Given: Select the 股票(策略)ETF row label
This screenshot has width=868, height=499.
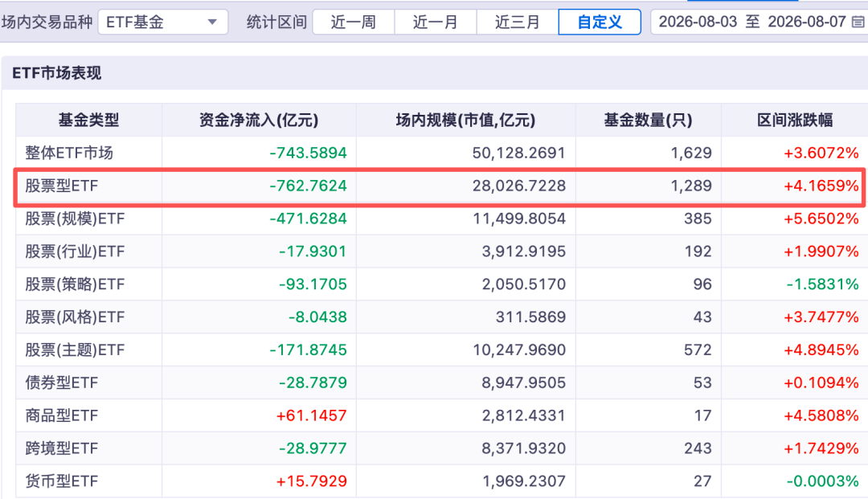Looking at the screenshot, I should click(x=75, y=284).
